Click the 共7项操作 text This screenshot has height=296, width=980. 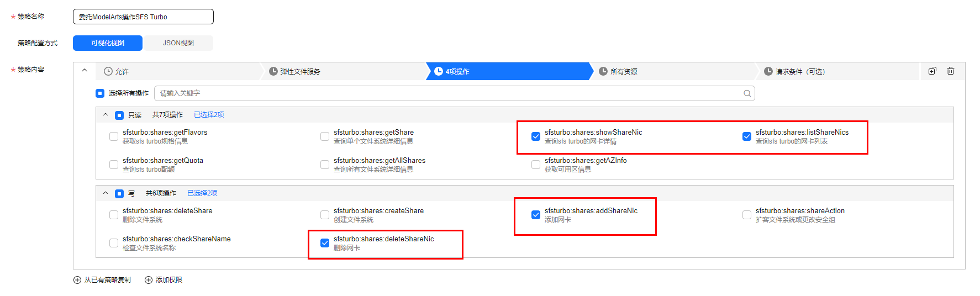click(x=167, y=115)
